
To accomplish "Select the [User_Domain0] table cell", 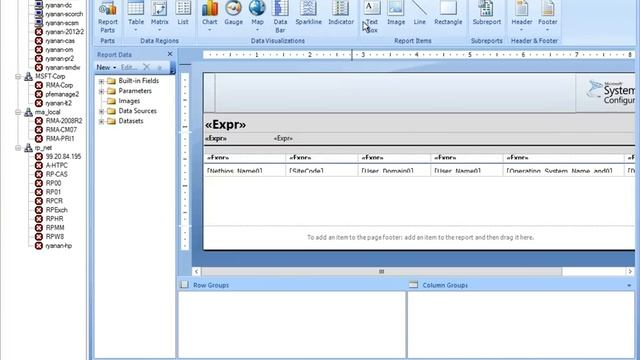I will coord(394,170).
